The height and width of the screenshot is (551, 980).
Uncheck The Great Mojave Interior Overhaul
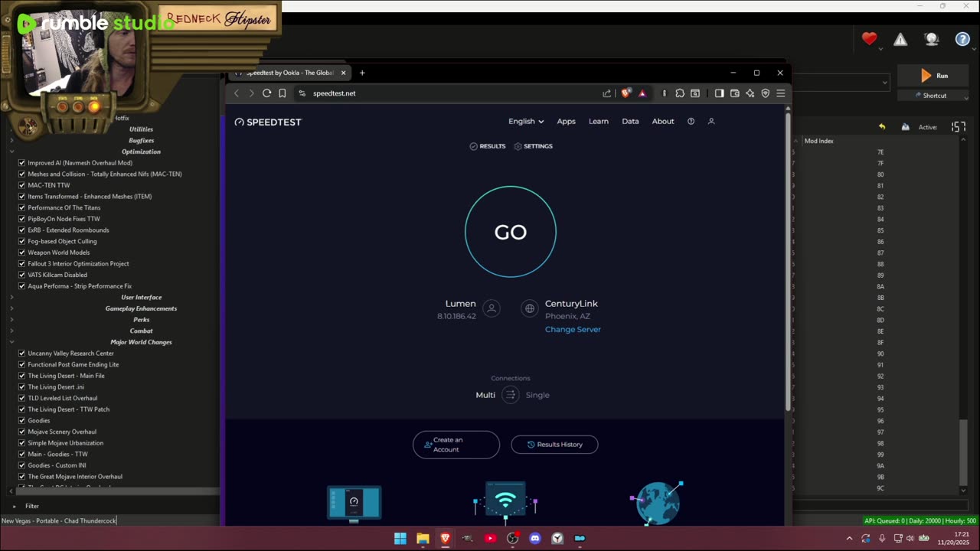[x=21, y=477]
